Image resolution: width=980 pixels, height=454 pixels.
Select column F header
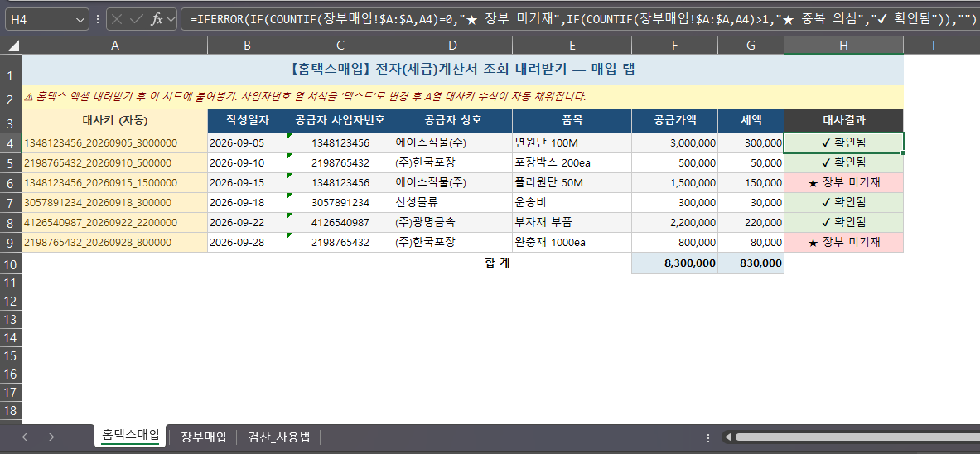click(674, 45)
